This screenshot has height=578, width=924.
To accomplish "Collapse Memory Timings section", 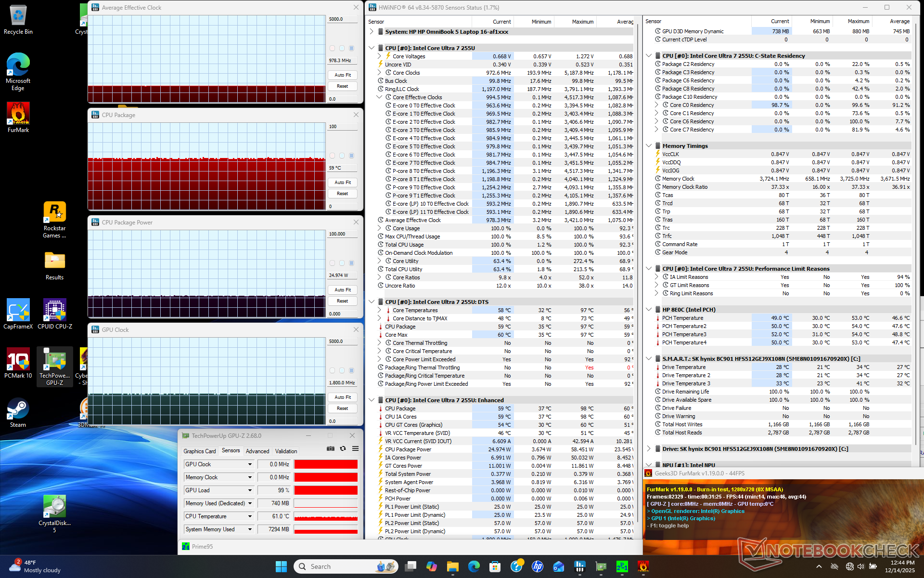I will coord(649,146).
